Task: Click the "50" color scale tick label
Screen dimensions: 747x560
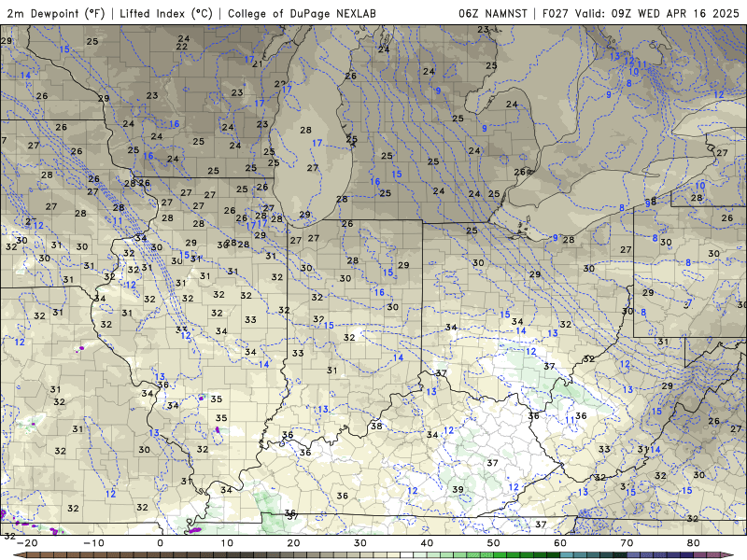Action: click(494, 543)
